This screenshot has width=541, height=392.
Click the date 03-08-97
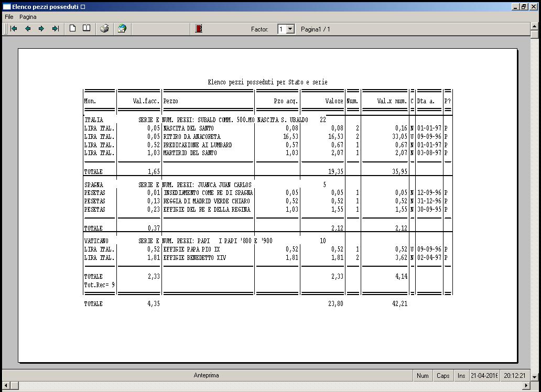click(429, 153)
